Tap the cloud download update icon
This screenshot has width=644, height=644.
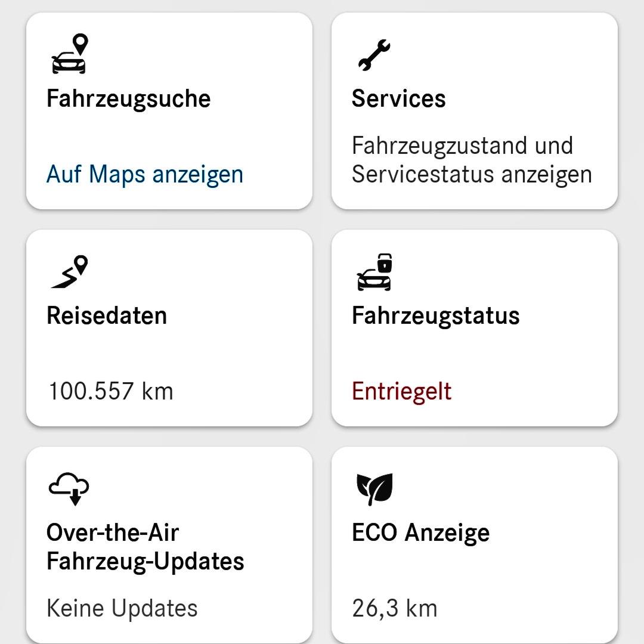(x=69, y=489)
